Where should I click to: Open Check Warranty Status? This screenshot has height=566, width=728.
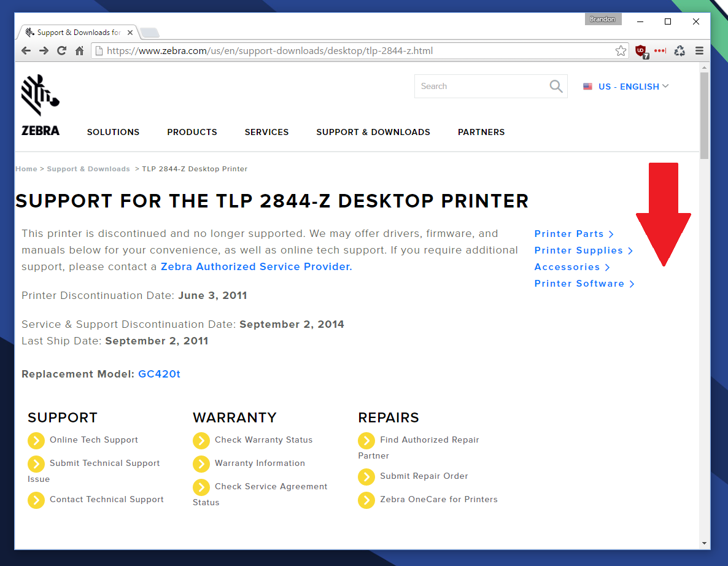tap(264, 440)
